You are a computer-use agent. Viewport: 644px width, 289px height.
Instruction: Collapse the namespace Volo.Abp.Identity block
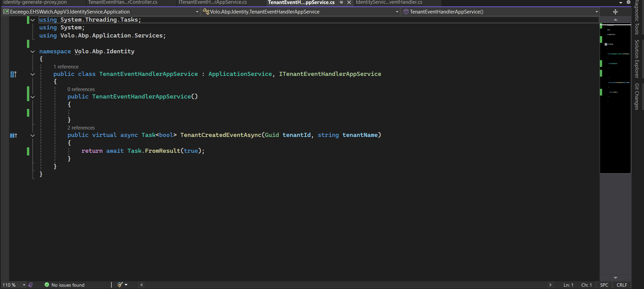pyautogui.click(x=33, y=52)
